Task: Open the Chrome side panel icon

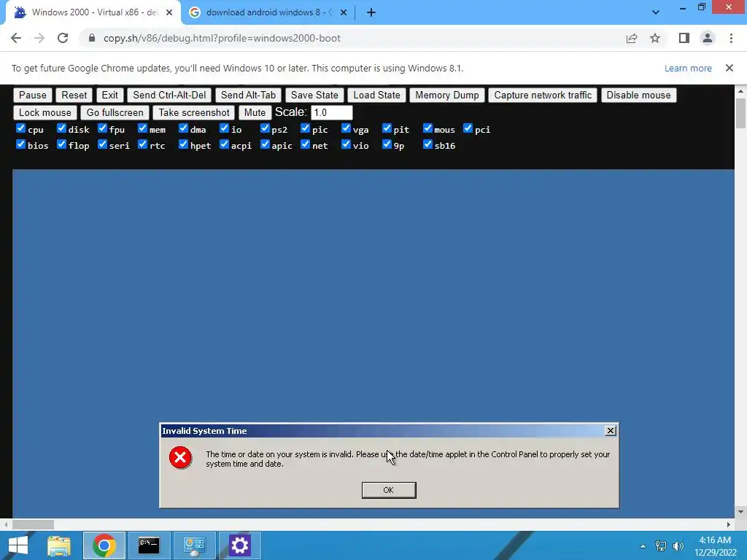Action: (684, 38)
